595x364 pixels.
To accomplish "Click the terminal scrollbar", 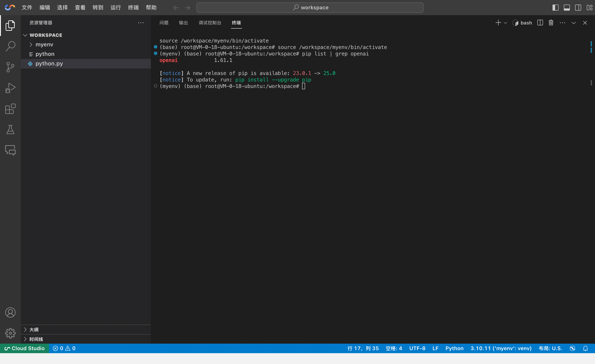I will click(x=591, y=83).
